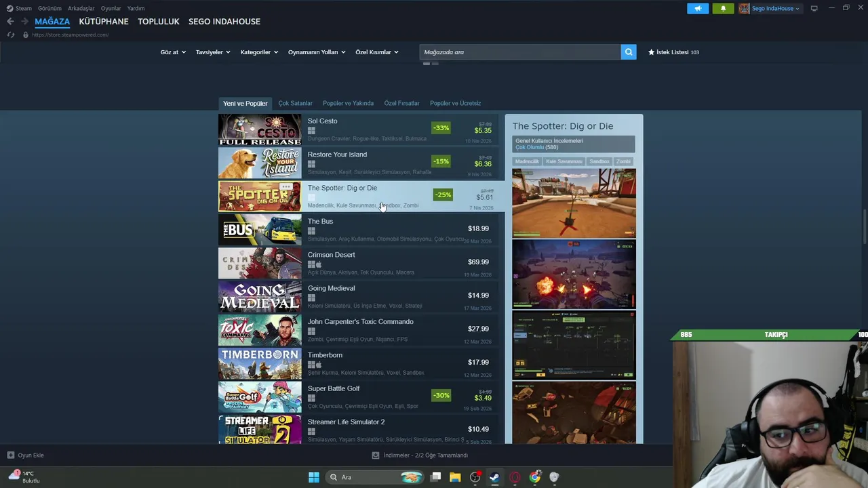This screenshot has height=488, width=868.
Task: Open the Restore Your Island listing
Action: coord(358,163)
